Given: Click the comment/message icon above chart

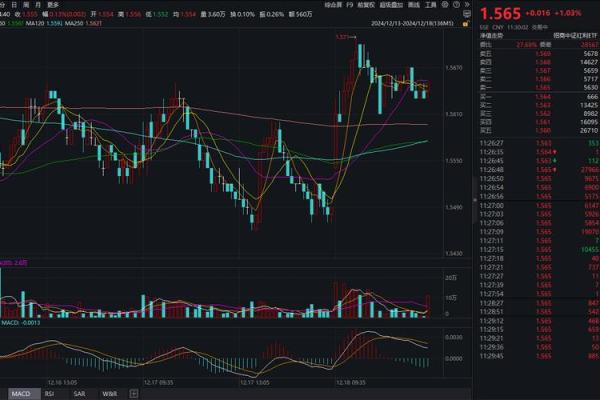Looking at the screenshot, I should [466, 14].
